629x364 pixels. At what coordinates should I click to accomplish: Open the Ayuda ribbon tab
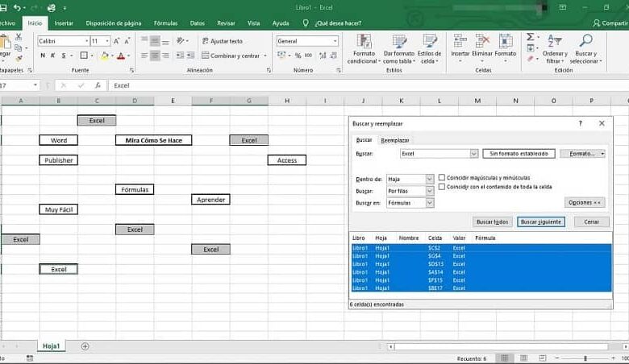(x=281, y=23)
